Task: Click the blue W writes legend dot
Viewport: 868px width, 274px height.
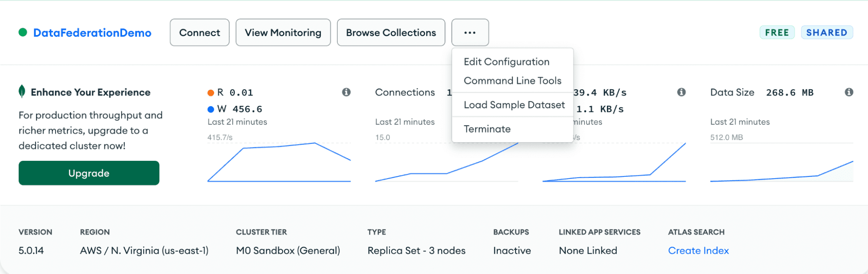Action: [x=211, y=109]
